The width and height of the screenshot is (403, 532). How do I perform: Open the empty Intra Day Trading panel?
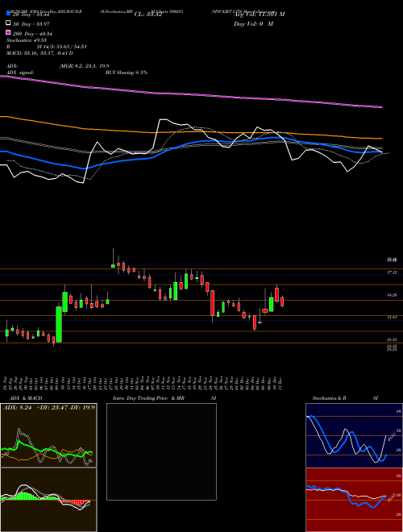pos(161,451)
